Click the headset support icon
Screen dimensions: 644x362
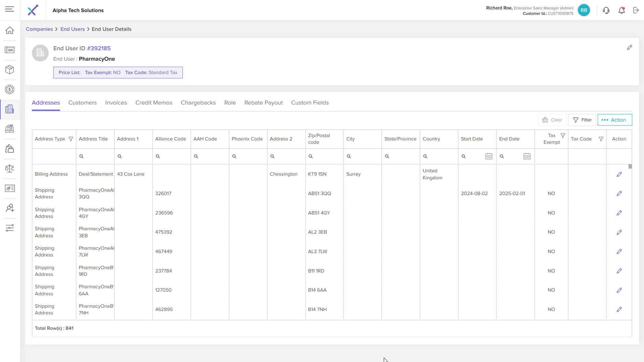606,10
